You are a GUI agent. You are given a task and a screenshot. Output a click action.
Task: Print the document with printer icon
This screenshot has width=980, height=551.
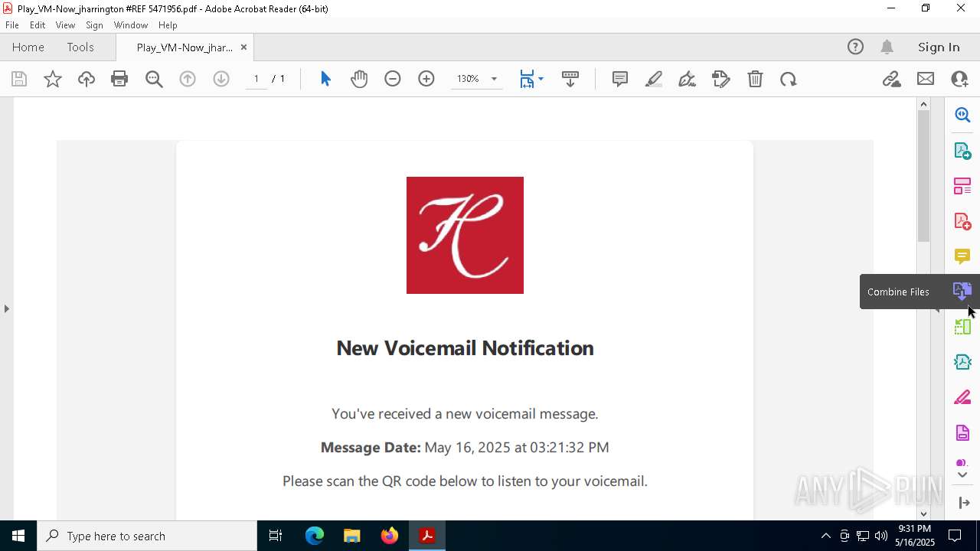tap(119, 79)
